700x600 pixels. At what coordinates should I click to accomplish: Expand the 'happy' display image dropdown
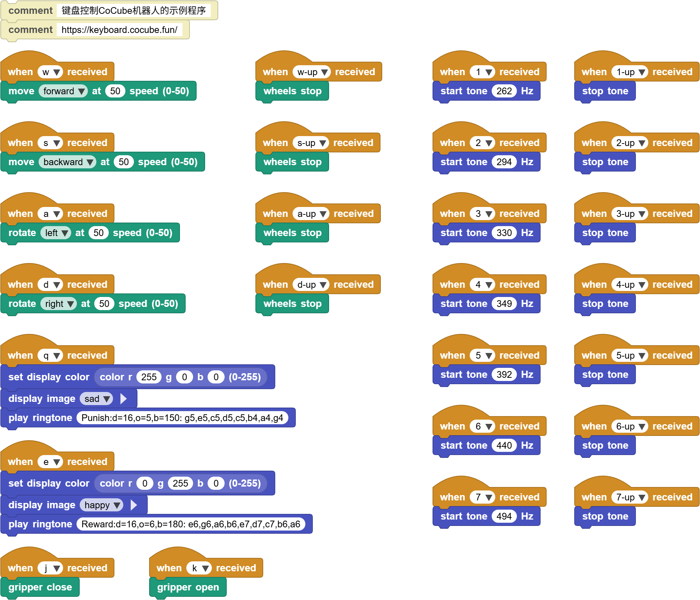coord(101,505)
